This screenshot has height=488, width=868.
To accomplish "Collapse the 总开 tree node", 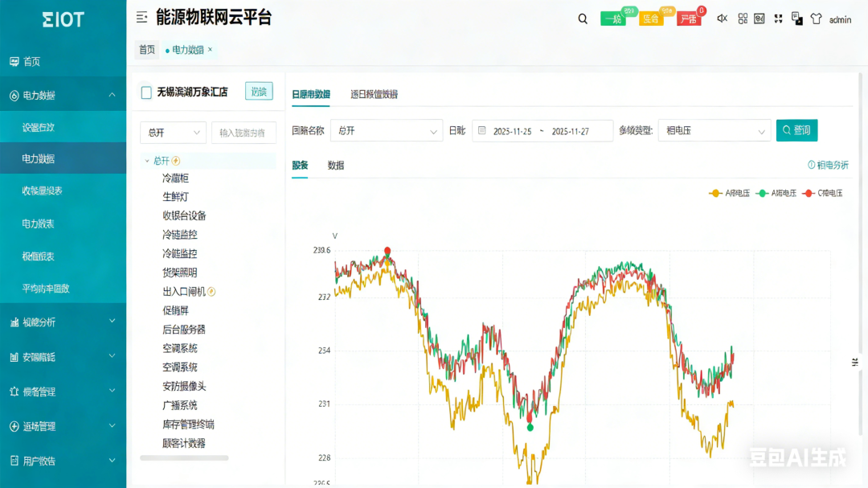I will [x=147, y=161].
